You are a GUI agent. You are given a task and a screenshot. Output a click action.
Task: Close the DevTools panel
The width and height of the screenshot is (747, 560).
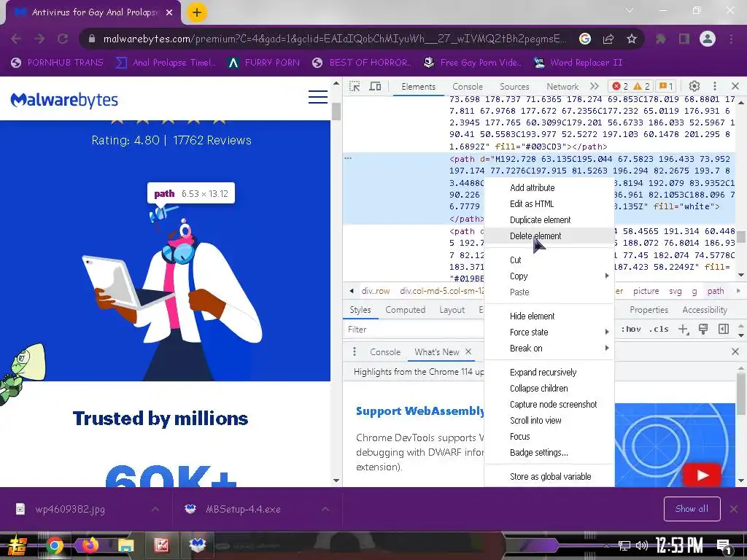[735, 86]
